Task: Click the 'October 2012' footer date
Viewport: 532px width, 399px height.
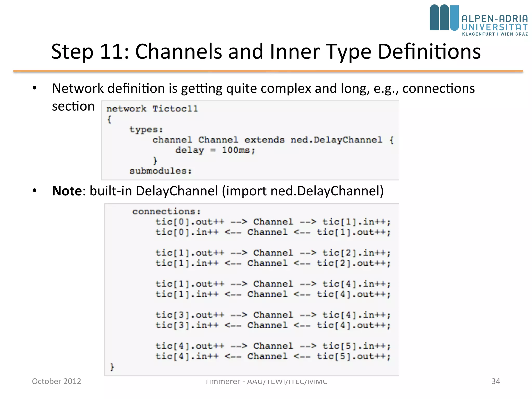Action: [56, 381]
